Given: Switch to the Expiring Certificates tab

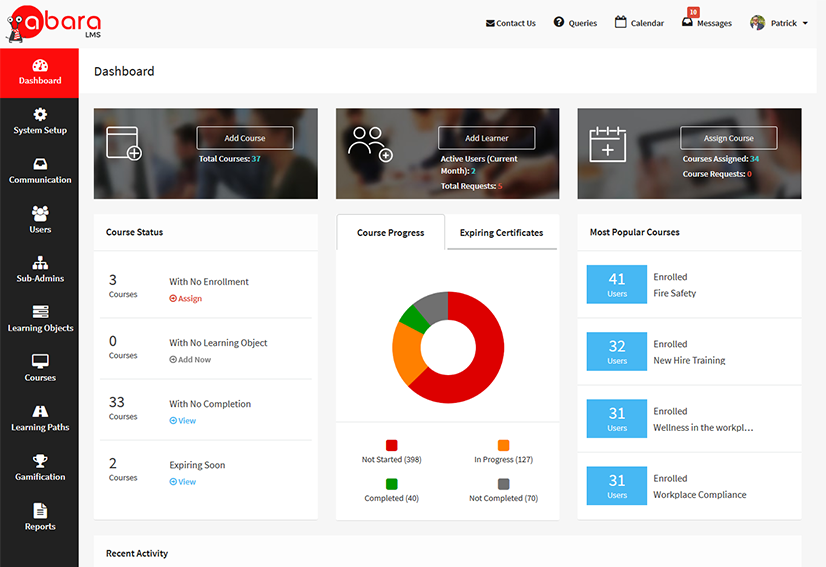Looking at the screenshot, I should click(502, 232).
